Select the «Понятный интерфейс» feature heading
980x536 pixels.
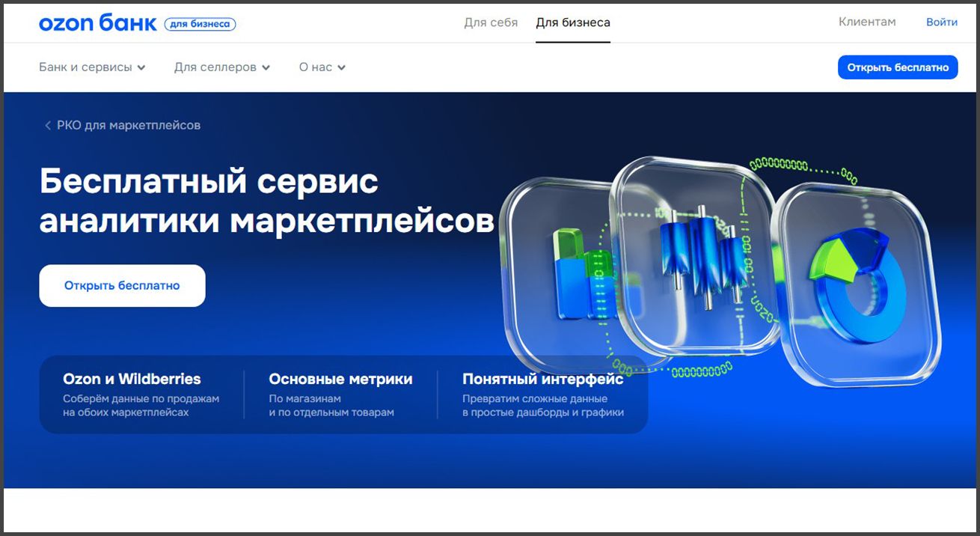tap(543, 379)
